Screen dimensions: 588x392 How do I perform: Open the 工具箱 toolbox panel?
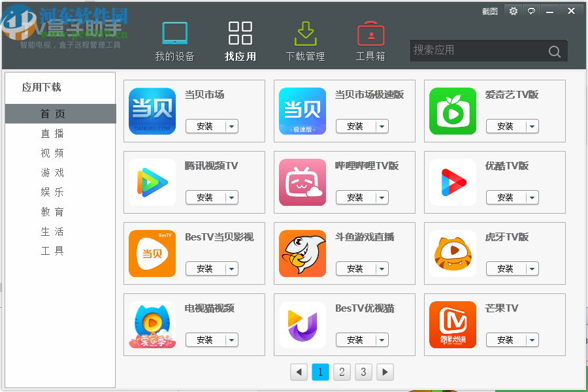tap(370, 41)
